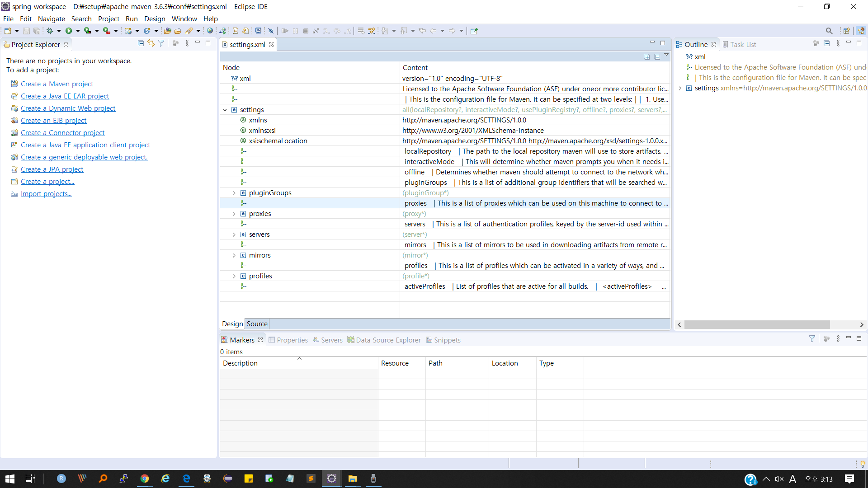The image size is (868, 488).
Task: Click the New file toolbar icon
Action: (8, 31)
